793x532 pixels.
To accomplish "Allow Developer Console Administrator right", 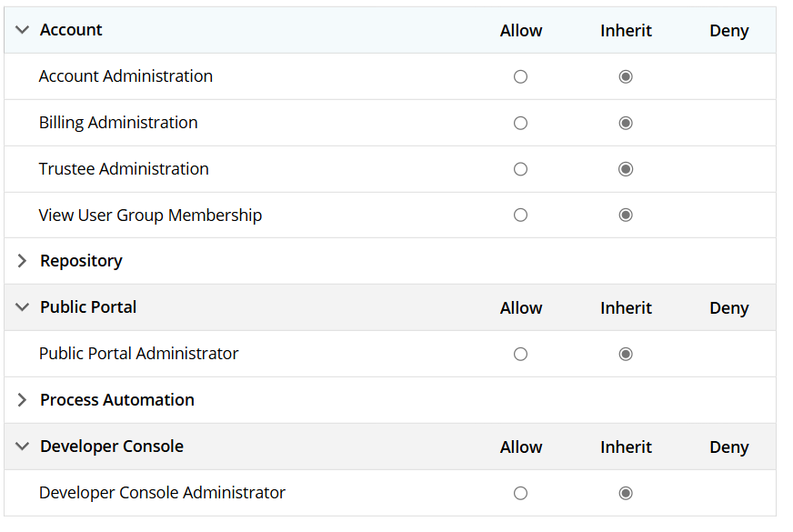I will click(520, 493).
